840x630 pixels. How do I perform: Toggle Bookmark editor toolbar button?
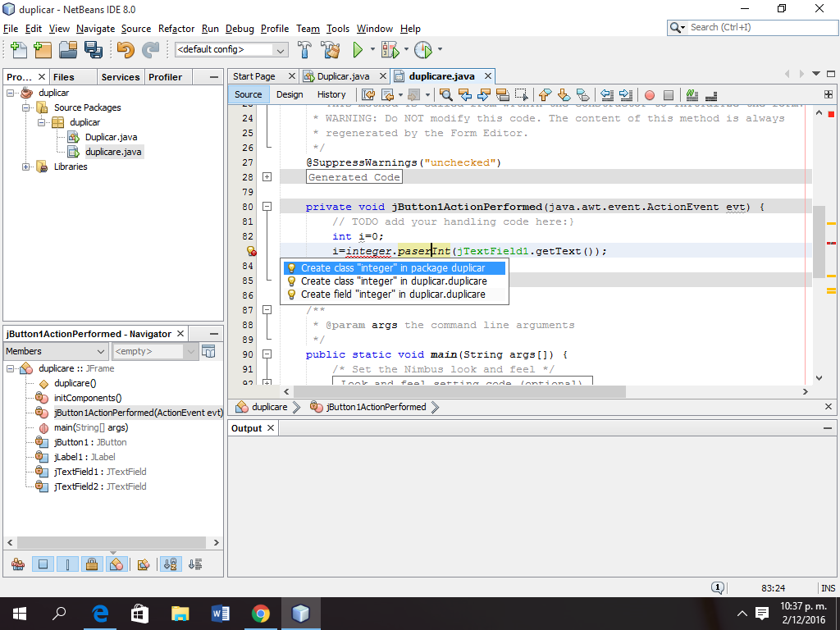pyautogui.click(x=583, y=95)
